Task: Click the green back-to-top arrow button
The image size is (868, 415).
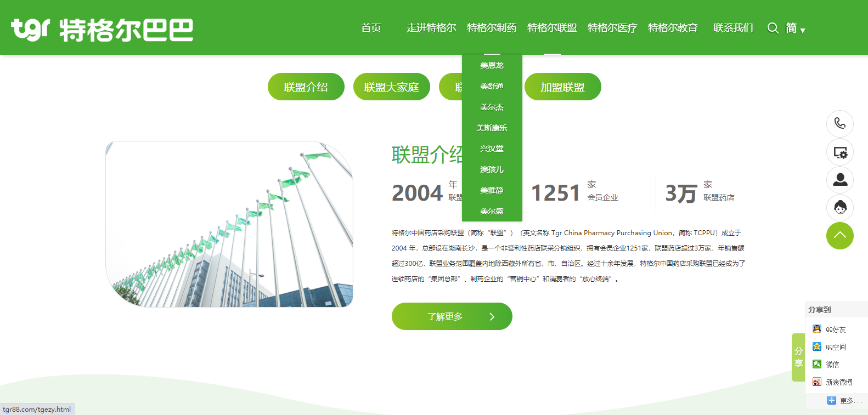Action: [839, 236]
